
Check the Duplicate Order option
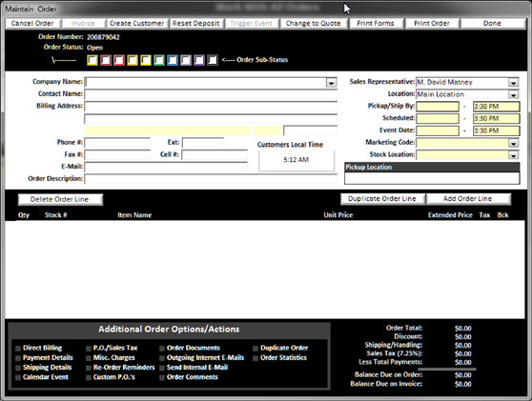(256, 349)
